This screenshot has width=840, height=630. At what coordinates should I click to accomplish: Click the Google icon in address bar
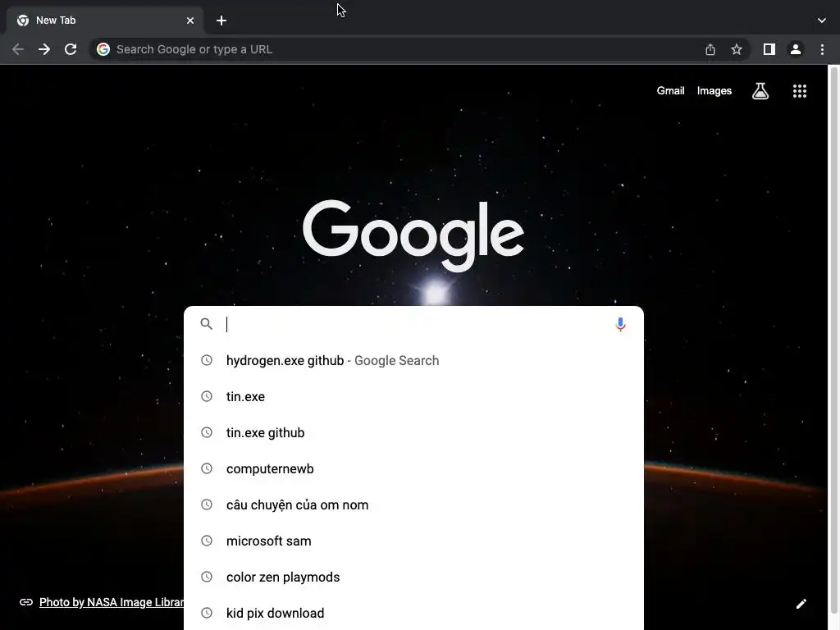[x=103, y=49]
